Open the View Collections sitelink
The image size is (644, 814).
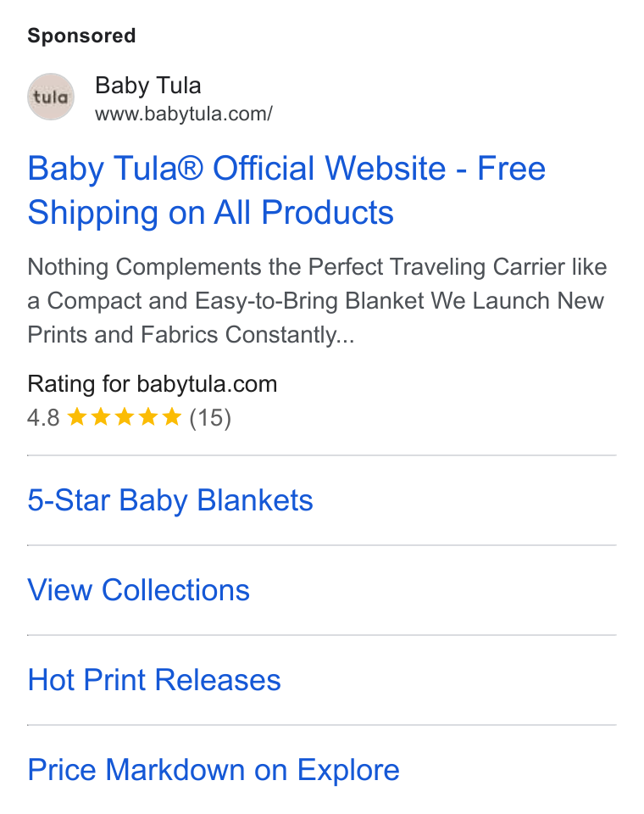point(139,590)
